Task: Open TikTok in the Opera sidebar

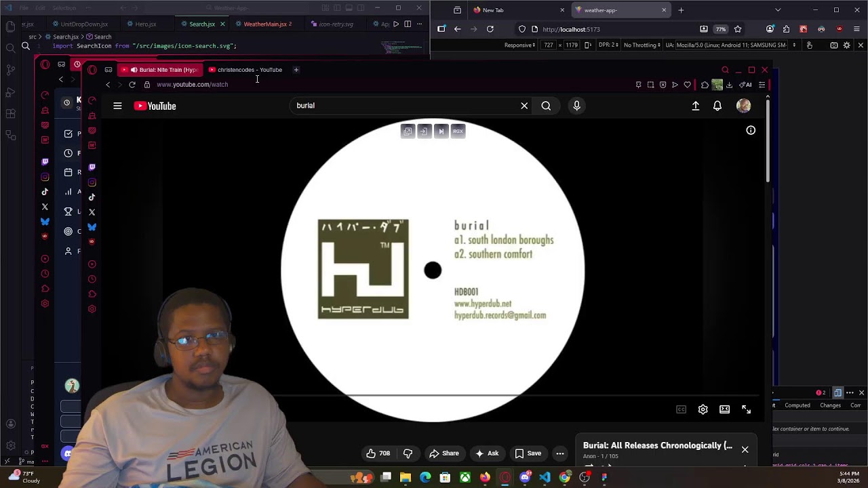Action: [92, 197]
